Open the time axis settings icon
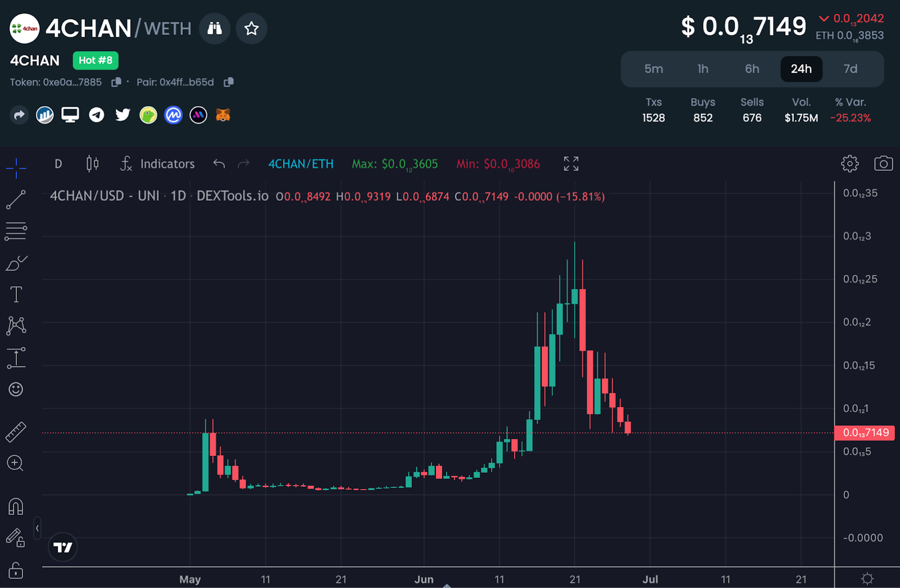This screenshot has width=900, height=588. pos(867,578)
